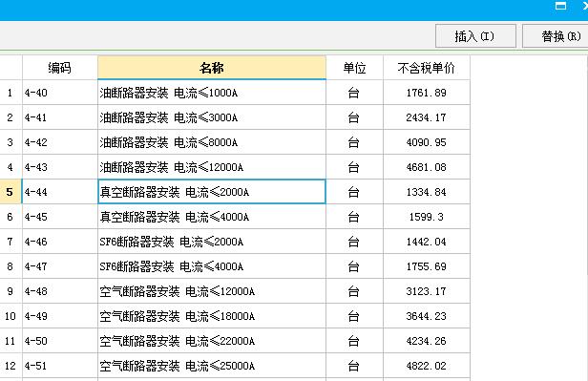Click the 单位 column header

coord(354,68)
